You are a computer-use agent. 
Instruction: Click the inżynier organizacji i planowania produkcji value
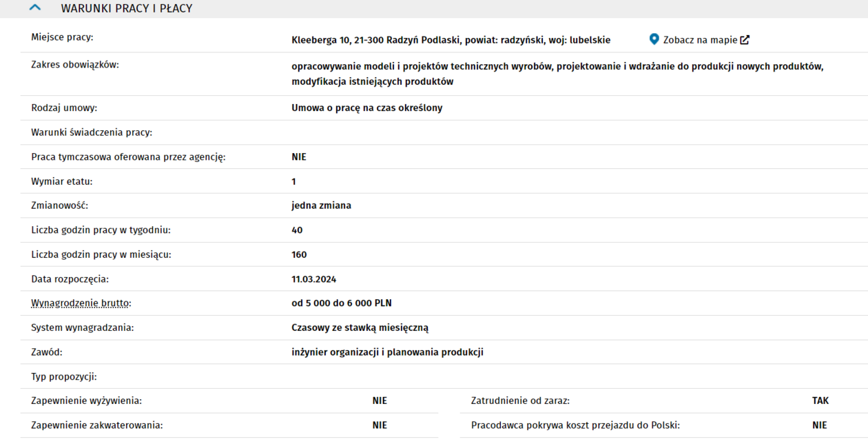(387, 352)
